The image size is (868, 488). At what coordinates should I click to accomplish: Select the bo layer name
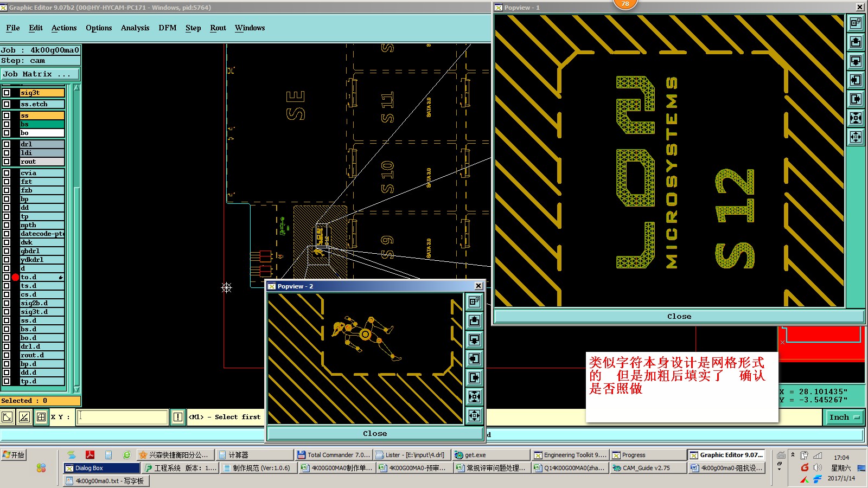[42, 133]
